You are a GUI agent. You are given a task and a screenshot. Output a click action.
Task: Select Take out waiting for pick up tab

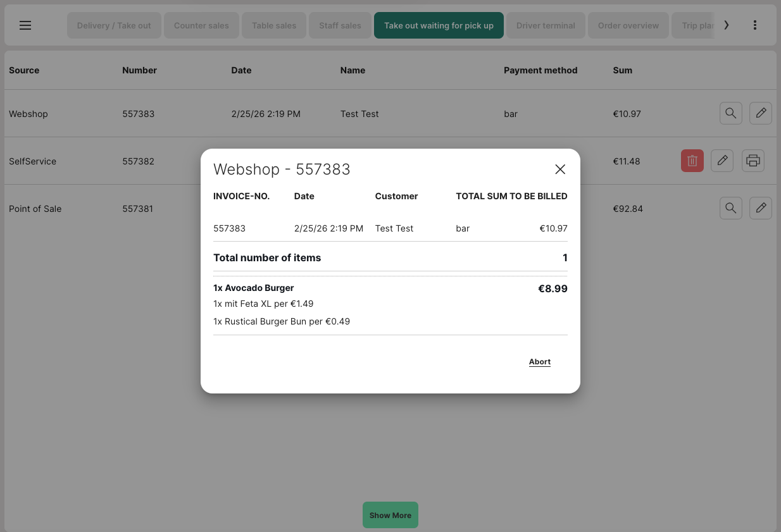pos(439,26)
